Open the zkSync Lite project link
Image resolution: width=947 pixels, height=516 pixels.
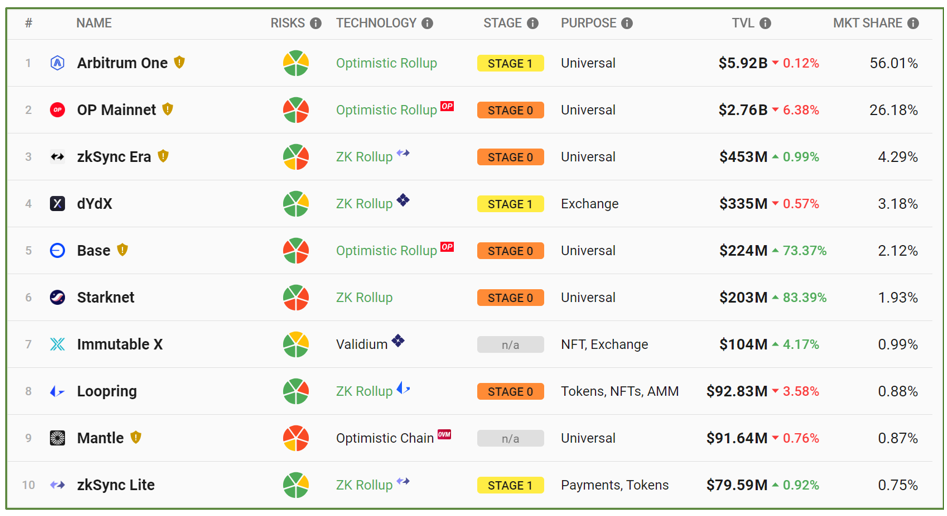tap(116, 485)
